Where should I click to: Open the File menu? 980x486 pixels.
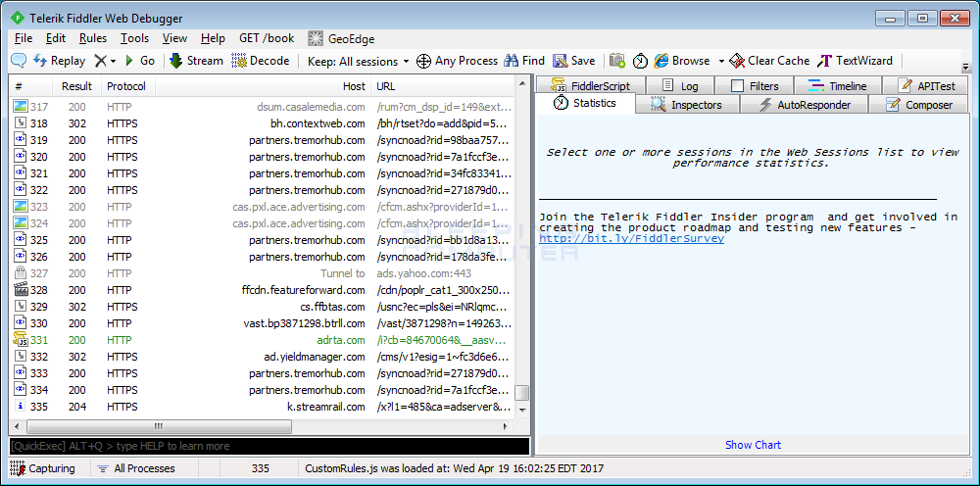click(x=24, y=39)
